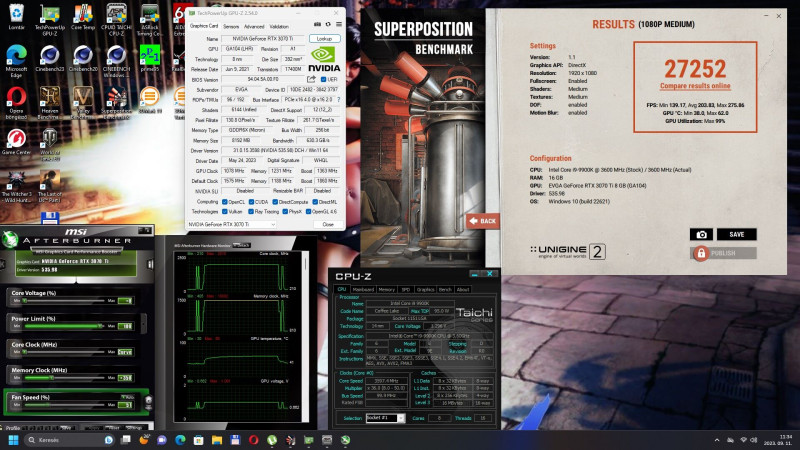
Task: Switch to Sensors tab in GPU-Z
Action: point(231,26)
